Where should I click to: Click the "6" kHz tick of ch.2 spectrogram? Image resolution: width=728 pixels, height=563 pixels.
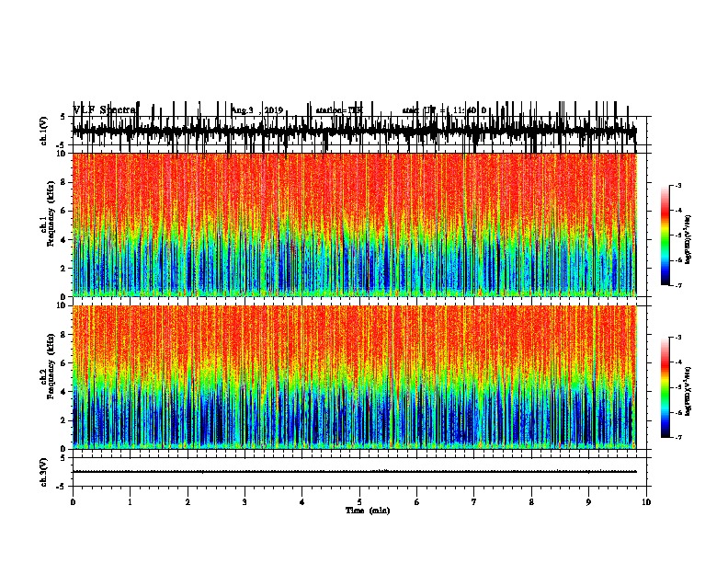tap(63, 363)
